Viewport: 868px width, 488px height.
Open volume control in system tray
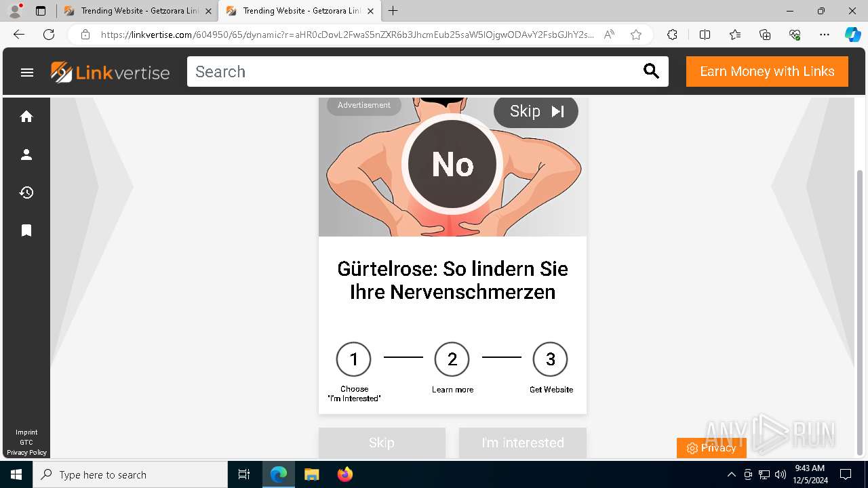781,474
